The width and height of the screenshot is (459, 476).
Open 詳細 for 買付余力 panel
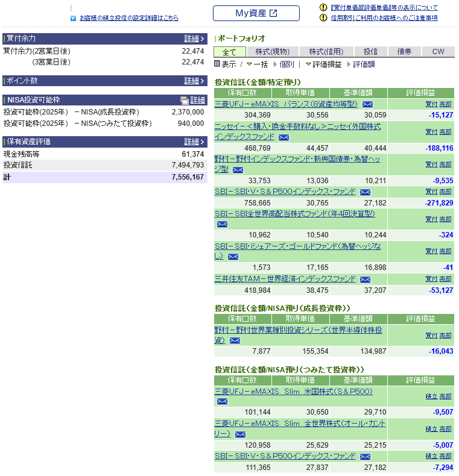194,39
